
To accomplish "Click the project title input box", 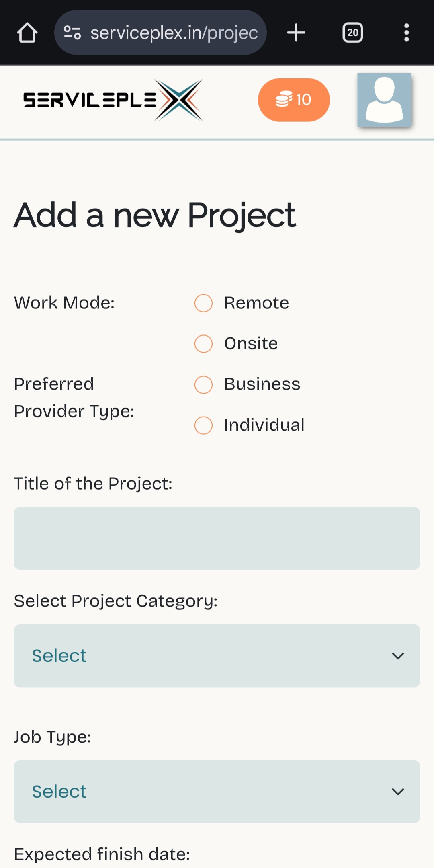I will coord(217,538).
